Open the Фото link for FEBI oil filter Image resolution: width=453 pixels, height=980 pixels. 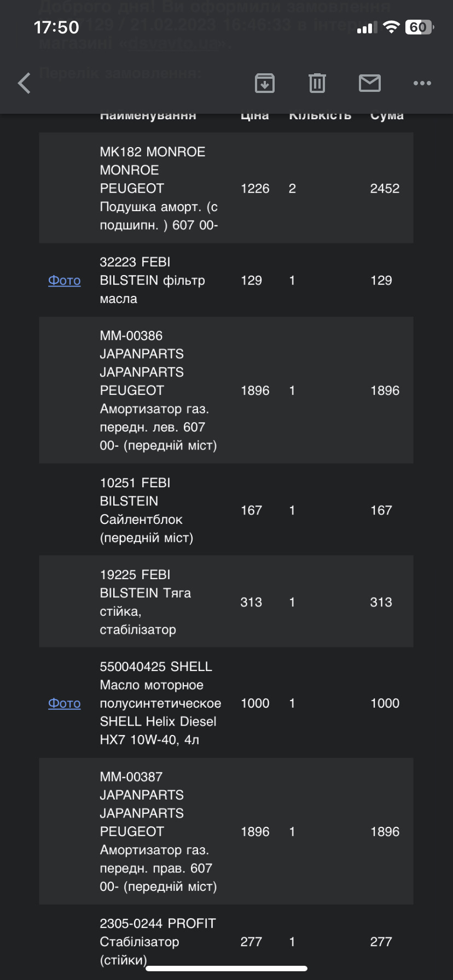[x=65, y=281]
